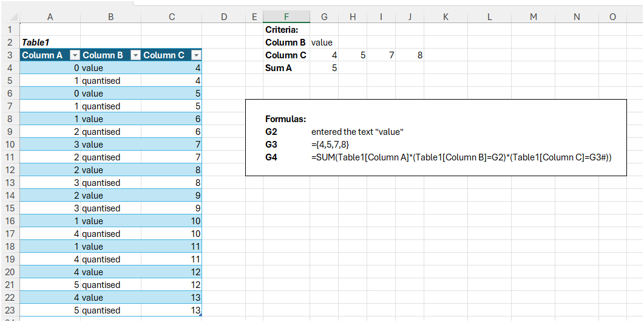Select cell A21 showing 5
This screenshot has height=322, width=644.
tap(50, 284)
